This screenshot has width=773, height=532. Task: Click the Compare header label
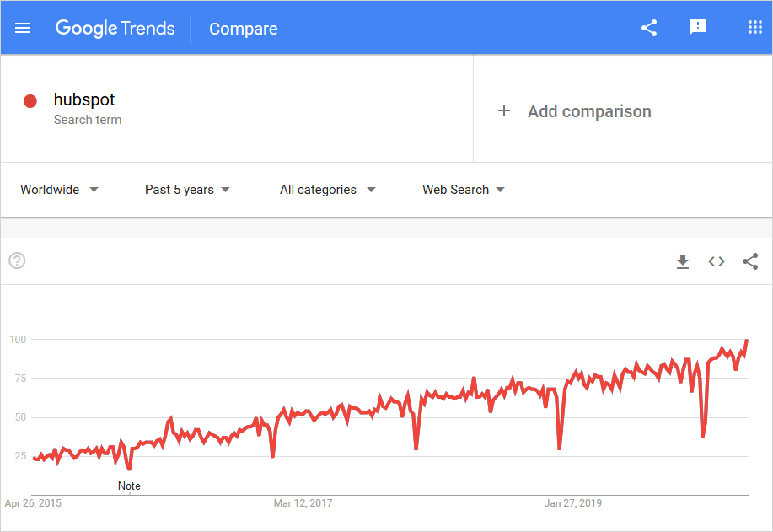coord(243,29)
